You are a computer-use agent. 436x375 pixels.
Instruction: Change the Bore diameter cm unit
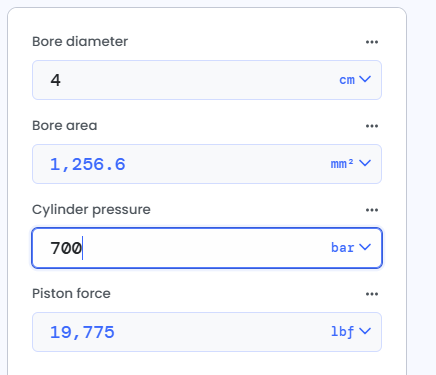pyautogui.click(x=355, y=80)
